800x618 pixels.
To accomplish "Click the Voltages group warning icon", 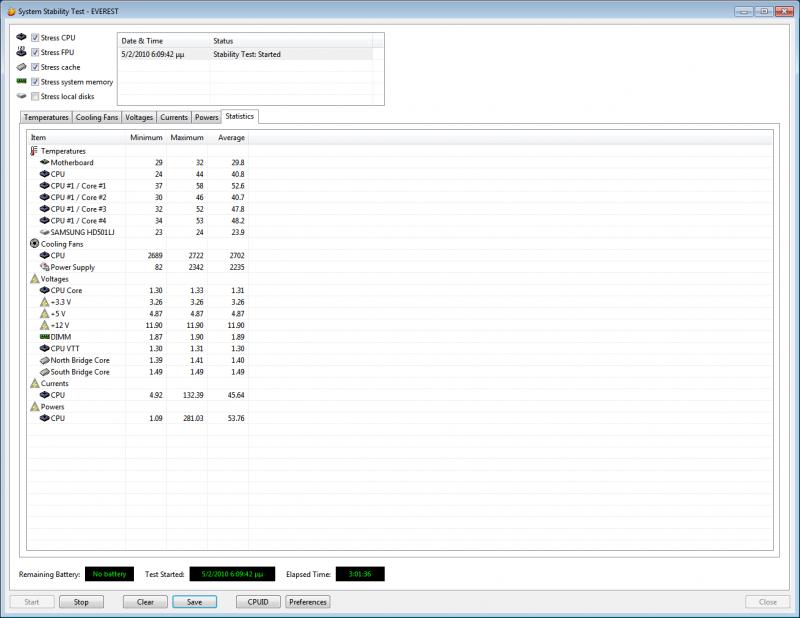I will 35,279.
